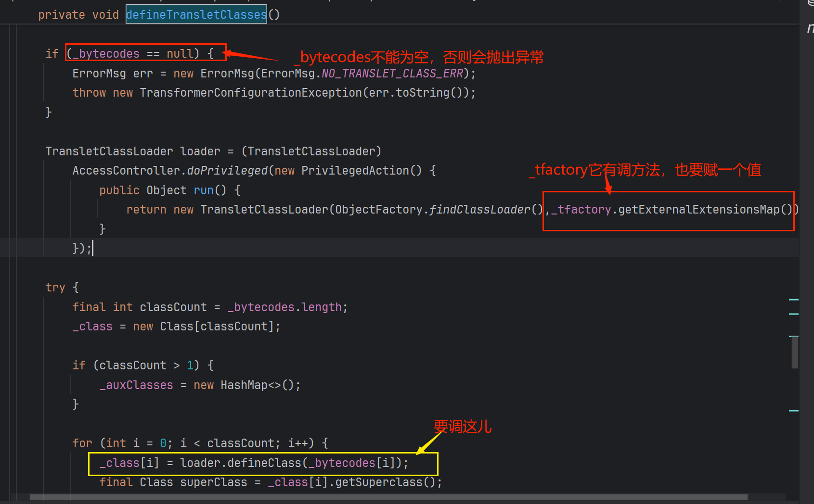Click the doPrivileged method call
The width and height of the screenshot is (814, 504).
227,171
